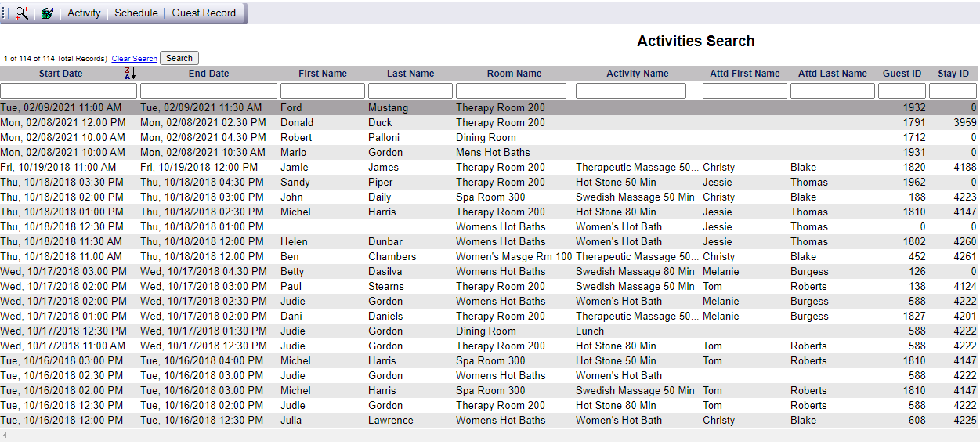Click the first name Jamie
The height and width of the screenshot is (445, 980).
pos(295,167)
